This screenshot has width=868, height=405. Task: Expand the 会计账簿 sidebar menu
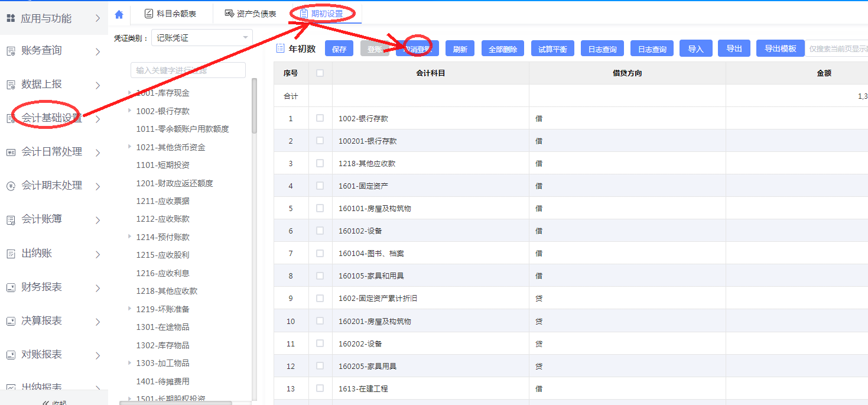coord(98,220)
